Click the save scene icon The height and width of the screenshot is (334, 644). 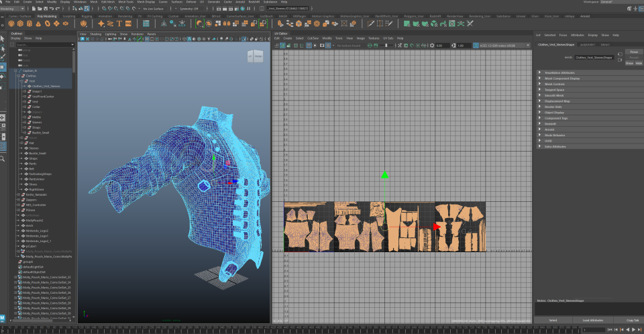(45, 9)
